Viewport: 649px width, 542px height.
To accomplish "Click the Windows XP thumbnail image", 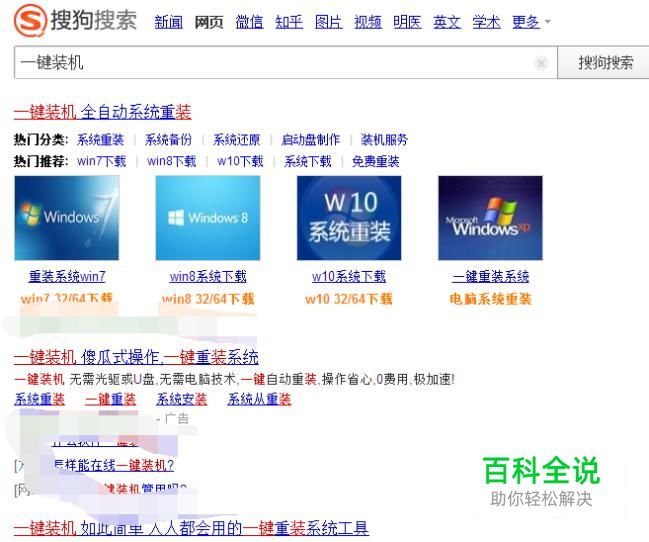I will pos(490,218).
